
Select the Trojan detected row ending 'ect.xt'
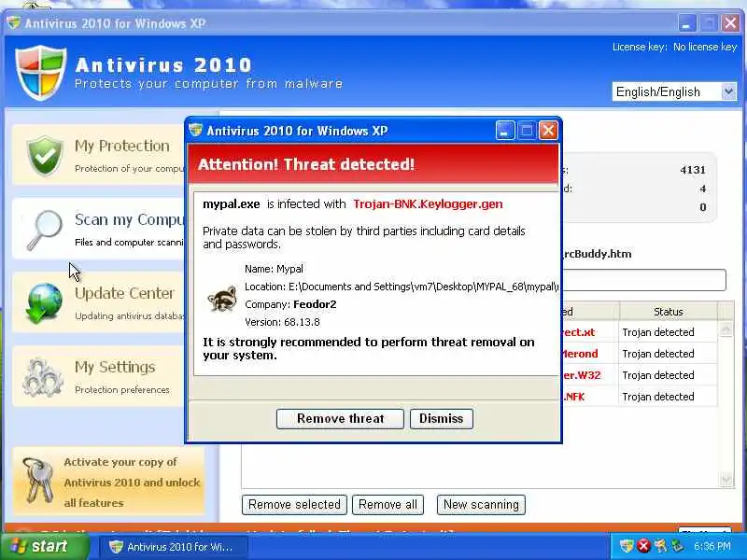point(640,332)
